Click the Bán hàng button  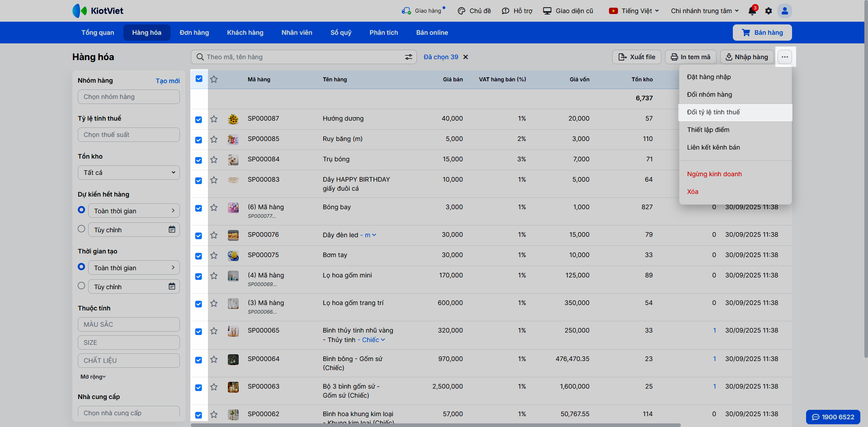[x=762, y=33]
